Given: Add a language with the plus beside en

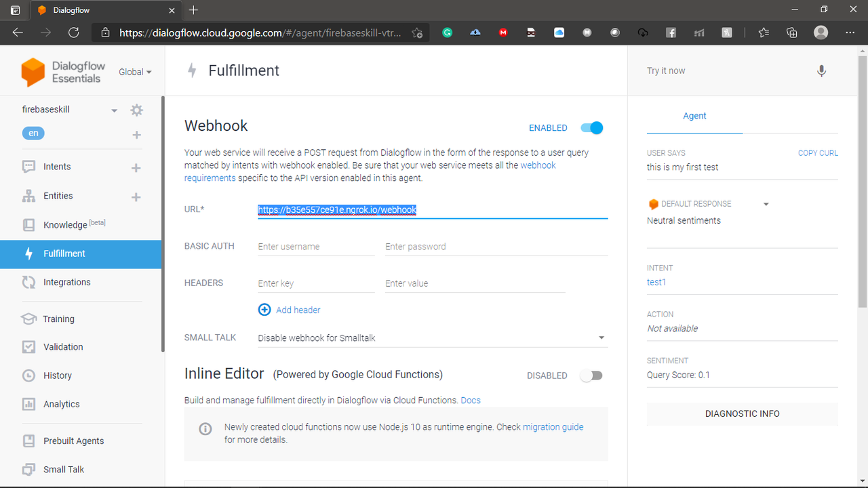Looking at the screenshot, I should [136, 134].
